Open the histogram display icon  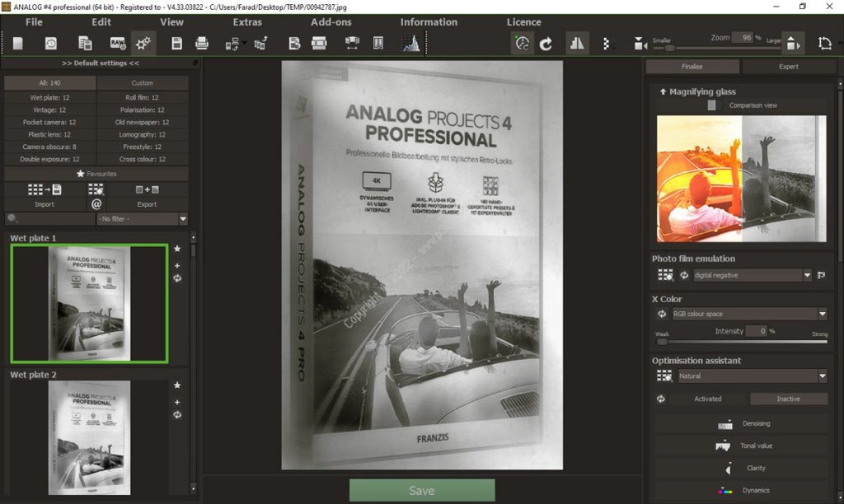pos(410,42)
